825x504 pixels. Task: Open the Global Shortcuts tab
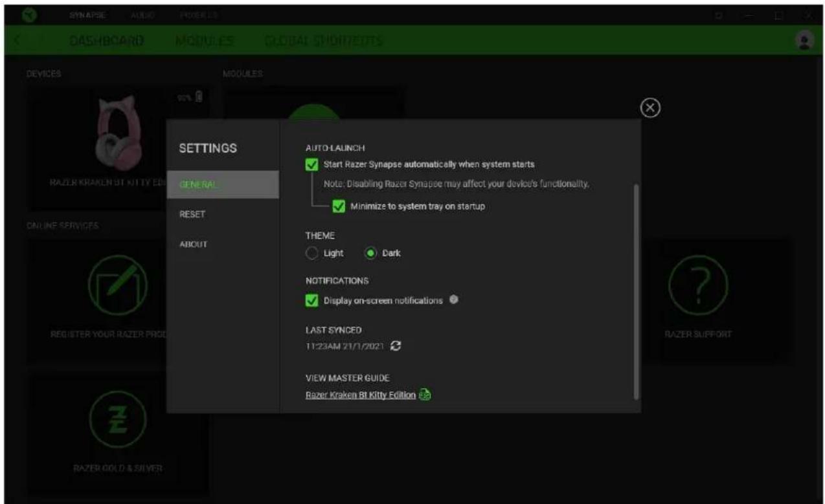[324, 41]
